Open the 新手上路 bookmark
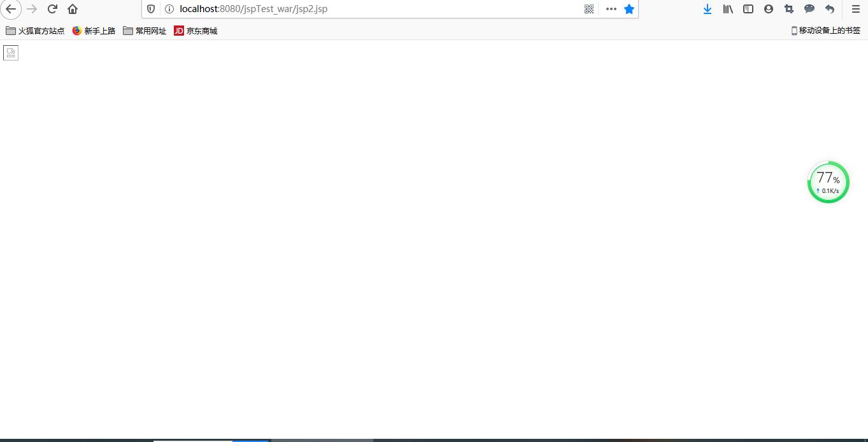Image resolution: width=868 pixels, height=442 pixels. coord(94,31)
